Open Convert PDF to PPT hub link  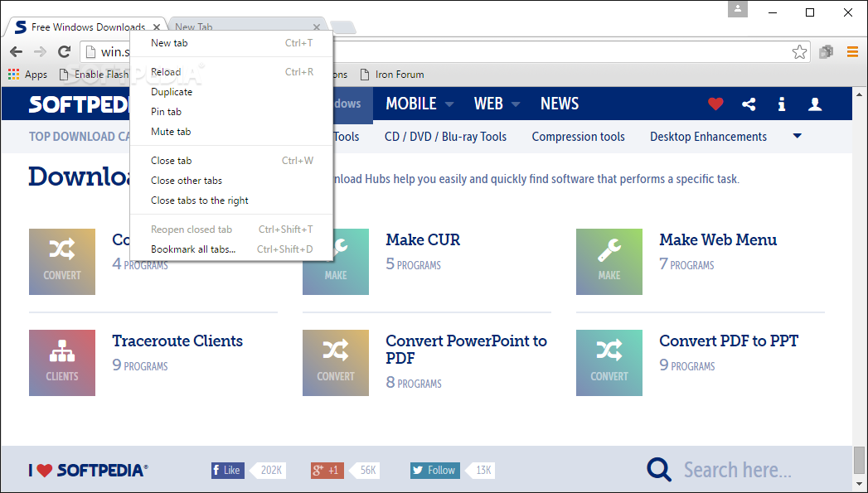coord(729,341)
